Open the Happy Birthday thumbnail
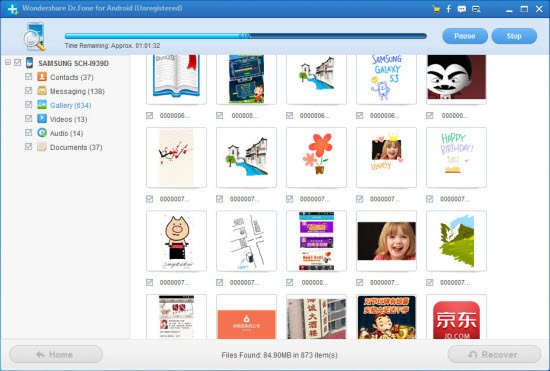The height and width of the screenshot is (371, 550). (x=456, y=157)
